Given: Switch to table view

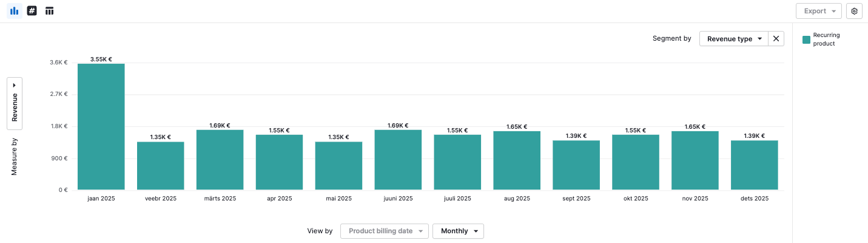Looking at the screenshot, I should pos(50,11).
